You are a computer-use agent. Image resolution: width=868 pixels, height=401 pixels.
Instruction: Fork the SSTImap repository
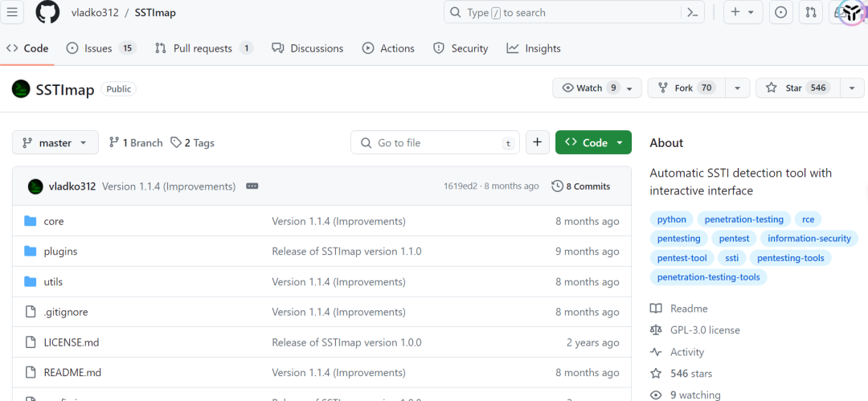click(686, 88)
